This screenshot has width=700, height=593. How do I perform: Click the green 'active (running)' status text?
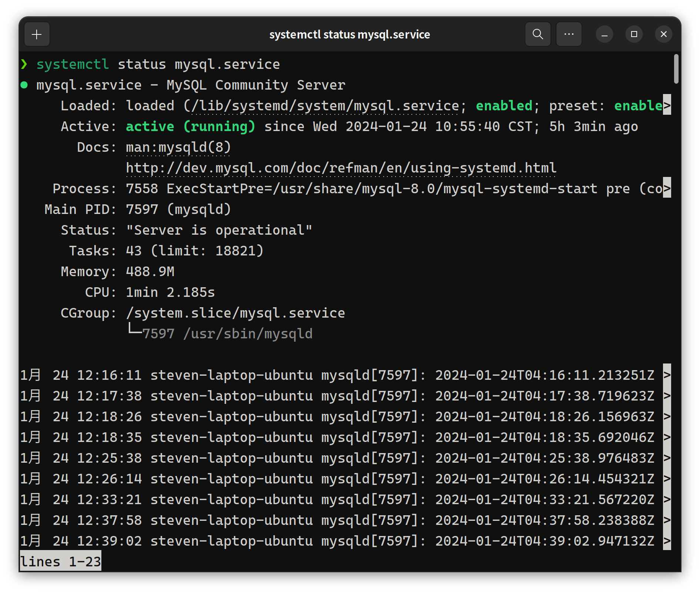(x=191, y=127)
